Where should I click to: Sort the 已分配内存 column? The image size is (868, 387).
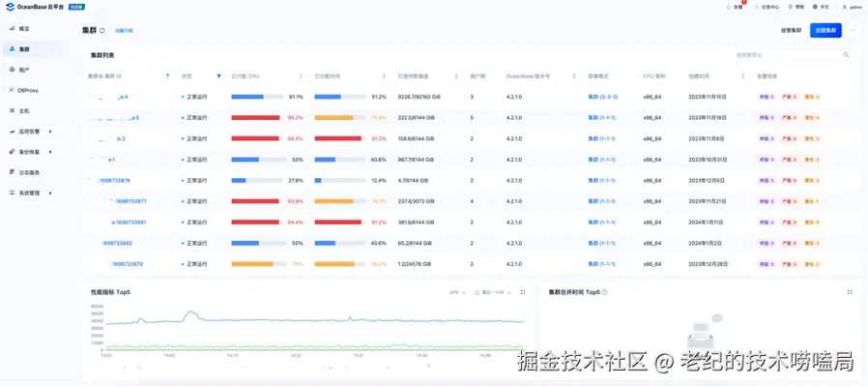pos(384,76)
